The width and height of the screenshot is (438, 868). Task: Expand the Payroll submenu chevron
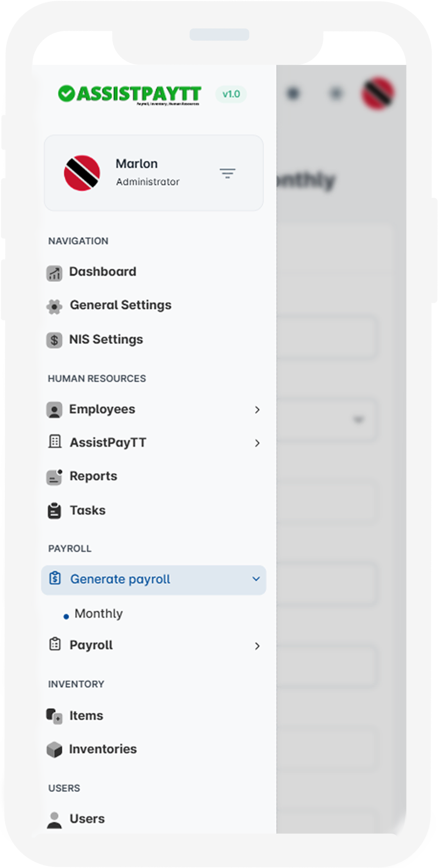point(257,646)
